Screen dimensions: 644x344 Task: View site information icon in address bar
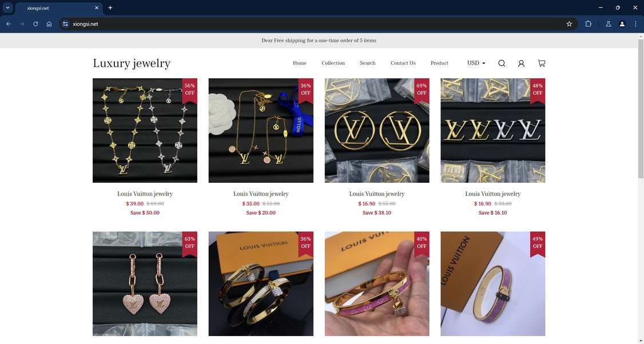[65, 24]
